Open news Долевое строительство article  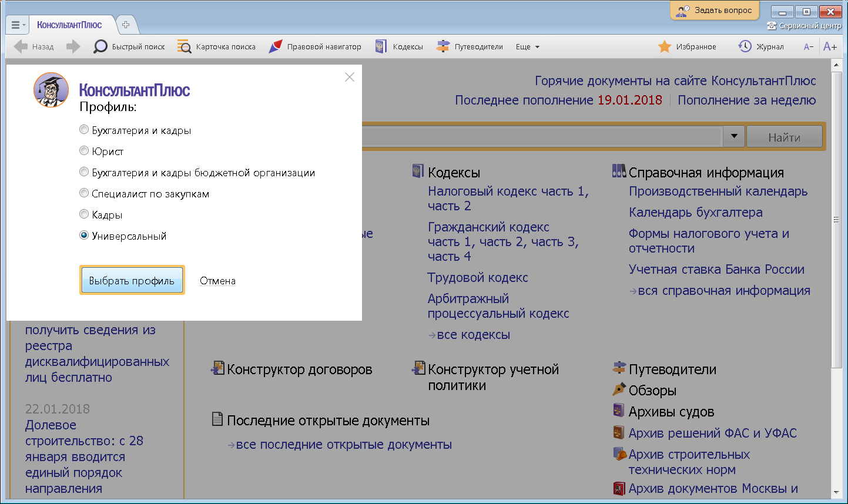[84, 456]
